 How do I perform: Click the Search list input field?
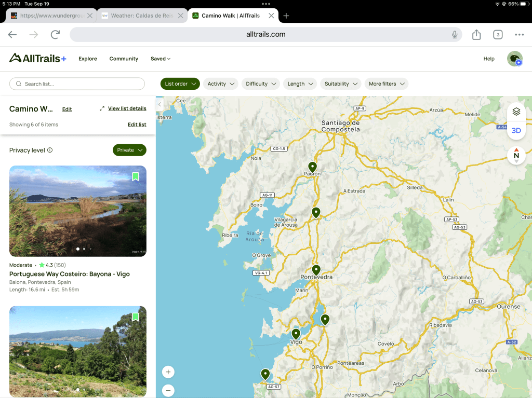click(77, 84)
